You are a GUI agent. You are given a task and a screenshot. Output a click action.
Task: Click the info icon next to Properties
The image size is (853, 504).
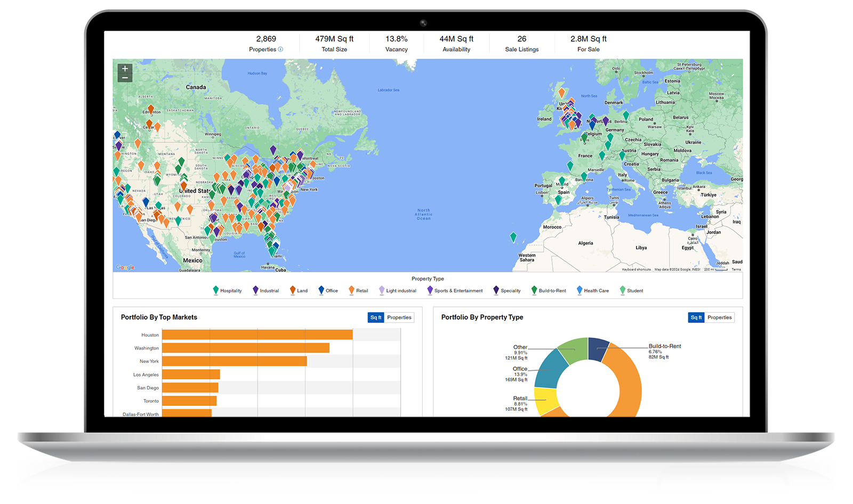click(x=280, y=50)
